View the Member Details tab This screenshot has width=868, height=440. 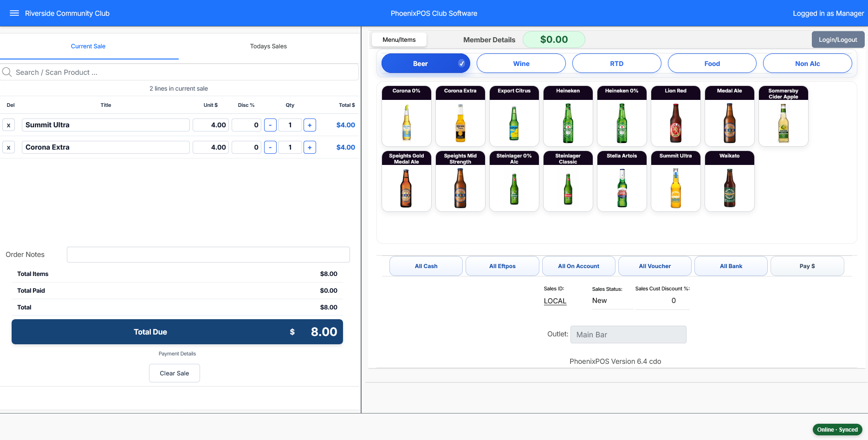pyautogui.click(x=489, y=39)
